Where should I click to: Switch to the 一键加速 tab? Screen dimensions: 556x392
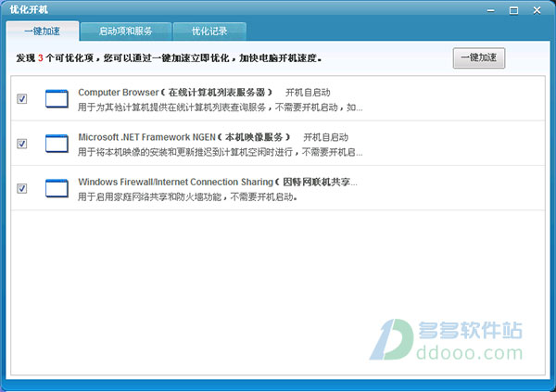click(x=43, y=32)
